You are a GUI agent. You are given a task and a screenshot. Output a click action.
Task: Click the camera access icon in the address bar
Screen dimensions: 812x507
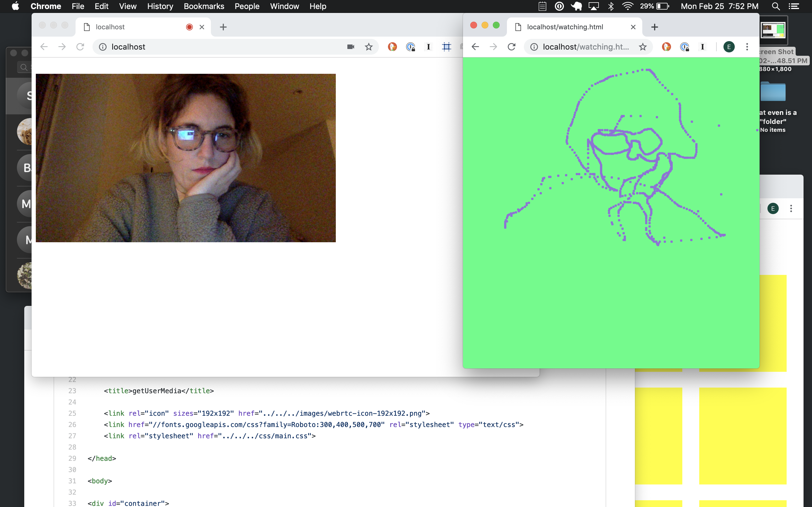pos(351,46)
